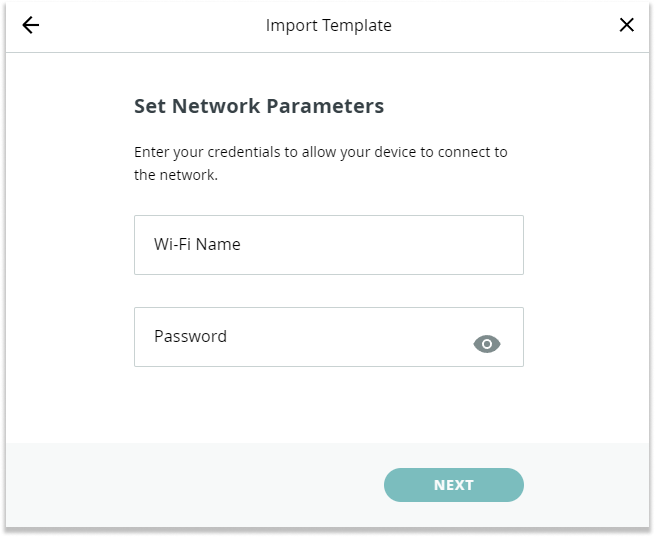
Task: Return to previous step via back arrow
Action: point(30,25)
